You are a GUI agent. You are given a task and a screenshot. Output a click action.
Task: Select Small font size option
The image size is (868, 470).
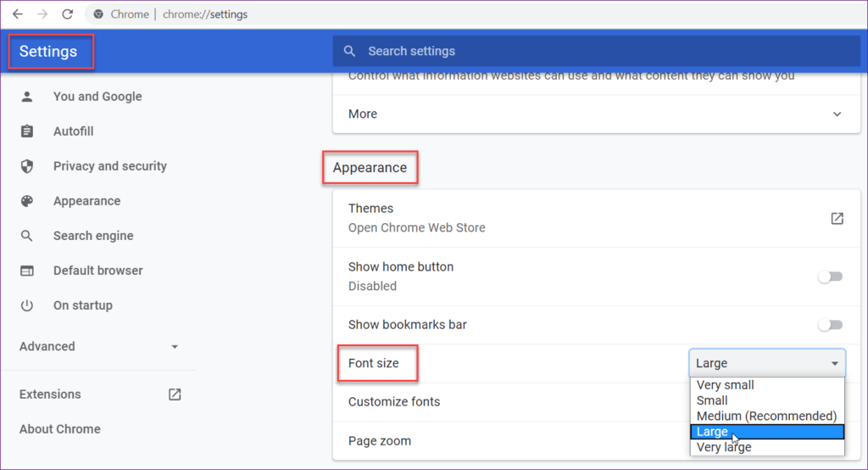(x=767, y=400)
